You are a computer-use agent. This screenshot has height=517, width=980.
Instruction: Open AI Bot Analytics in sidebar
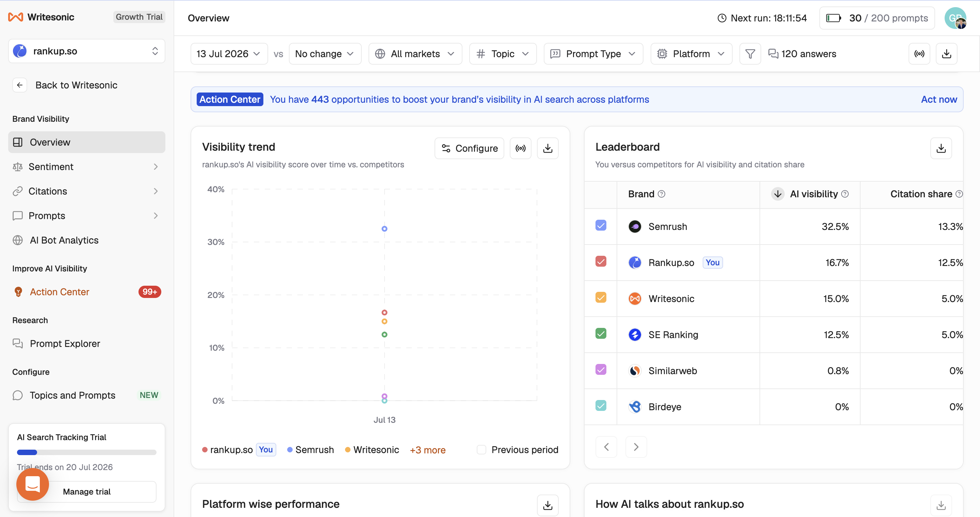point(87,240)
